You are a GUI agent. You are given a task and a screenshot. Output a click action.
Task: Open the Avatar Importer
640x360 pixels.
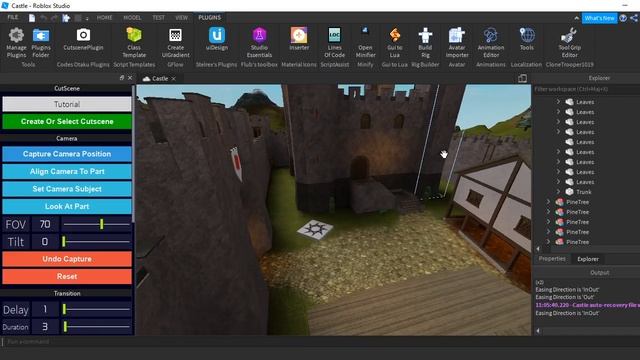tap(457, 43)
